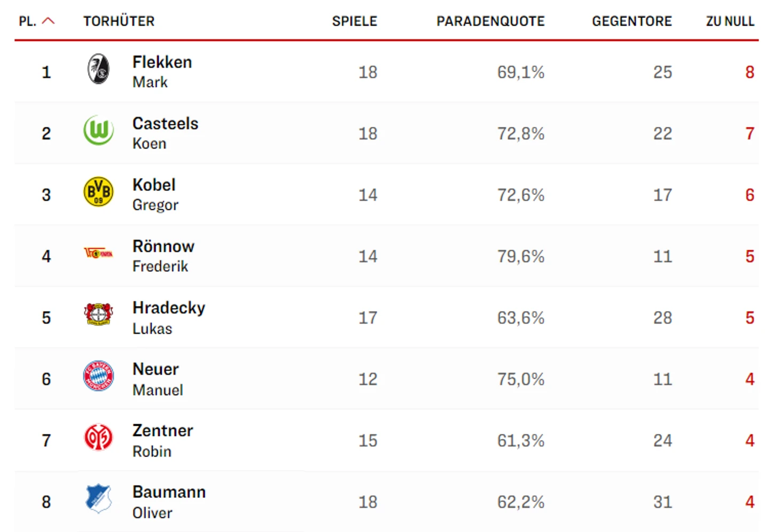The height and width of the screenshot is (532, 780).
Task: Select Baumann Oliver row name
Action: [x=169, y=502]
